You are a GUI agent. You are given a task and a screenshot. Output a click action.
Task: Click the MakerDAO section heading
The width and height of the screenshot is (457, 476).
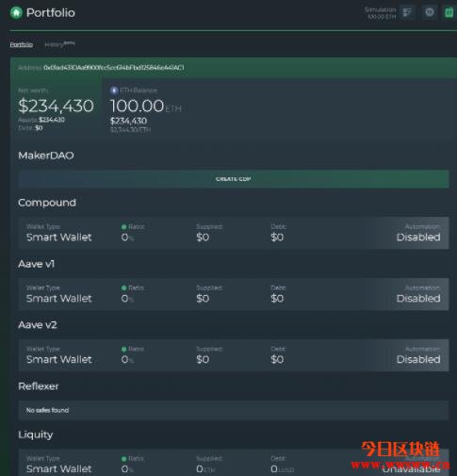tap(46, 156)
